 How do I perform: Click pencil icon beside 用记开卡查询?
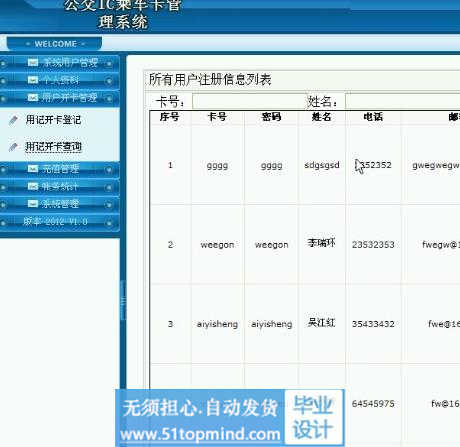13,146
